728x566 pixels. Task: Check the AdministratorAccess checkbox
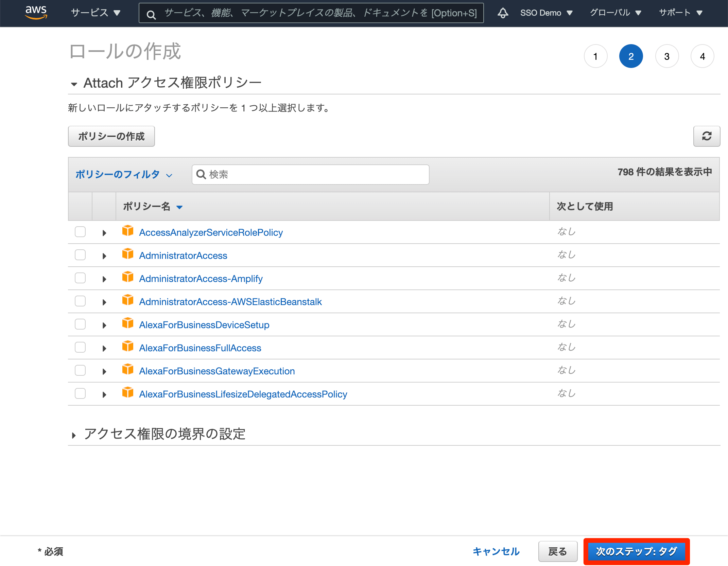tap(80, 255)
